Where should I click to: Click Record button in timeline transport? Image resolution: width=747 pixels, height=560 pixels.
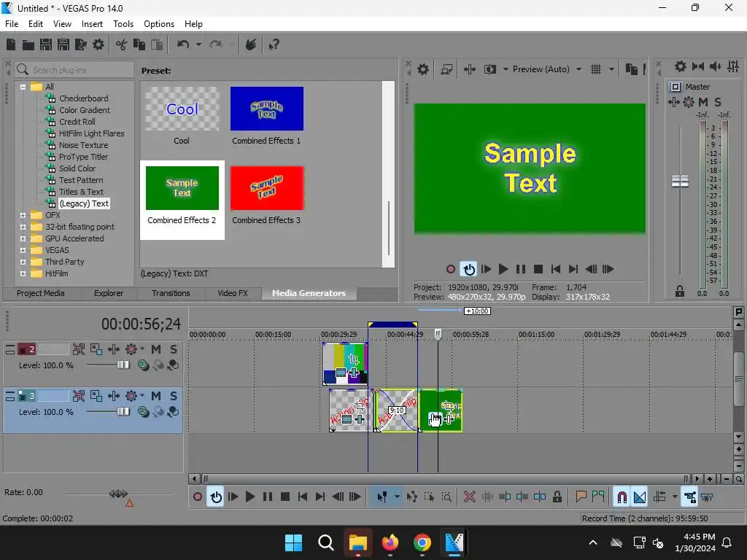(x=197, y=497)
